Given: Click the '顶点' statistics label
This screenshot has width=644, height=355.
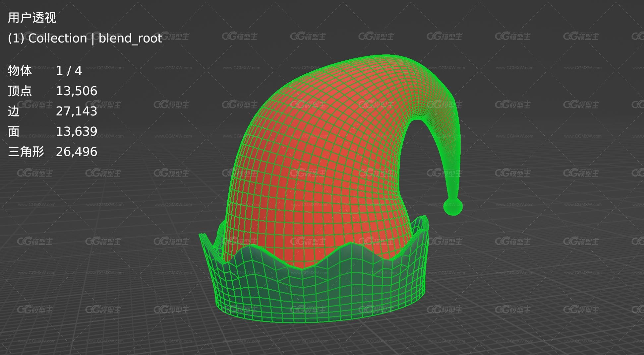Looking at the screenshot, I should 20,91.
